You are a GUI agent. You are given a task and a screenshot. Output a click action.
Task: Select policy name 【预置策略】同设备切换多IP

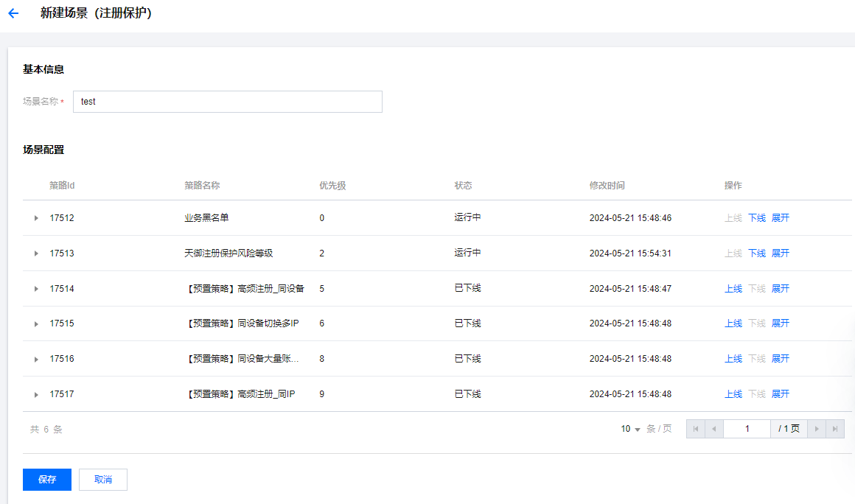pos(242,323)
